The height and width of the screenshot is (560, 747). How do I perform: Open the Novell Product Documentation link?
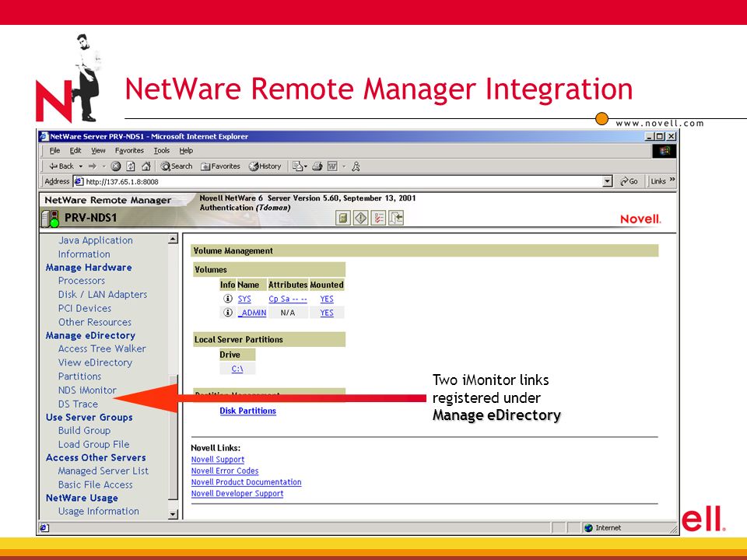pos(247,482)
